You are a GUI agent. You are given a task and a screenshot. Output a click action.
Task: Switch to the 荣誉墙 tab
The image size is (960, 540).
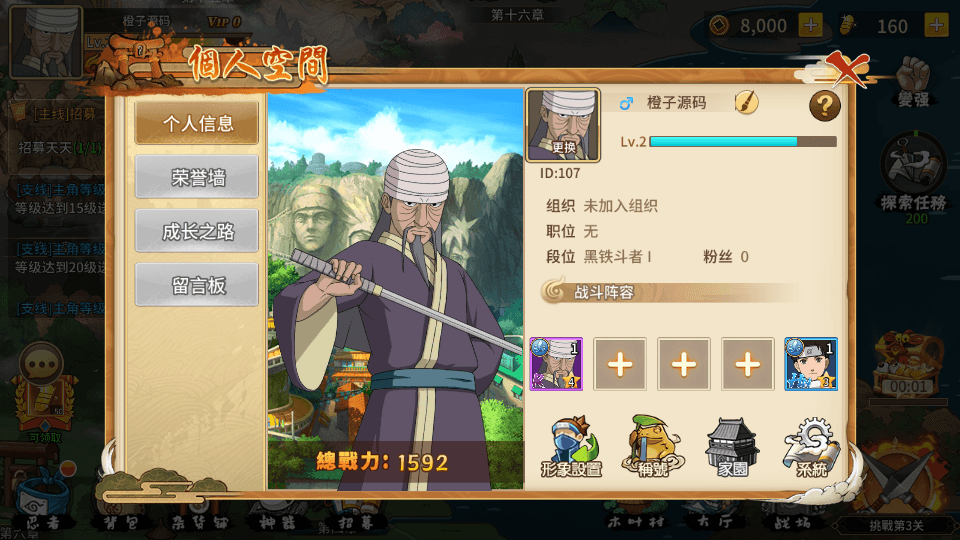click(x=197, y=177)
